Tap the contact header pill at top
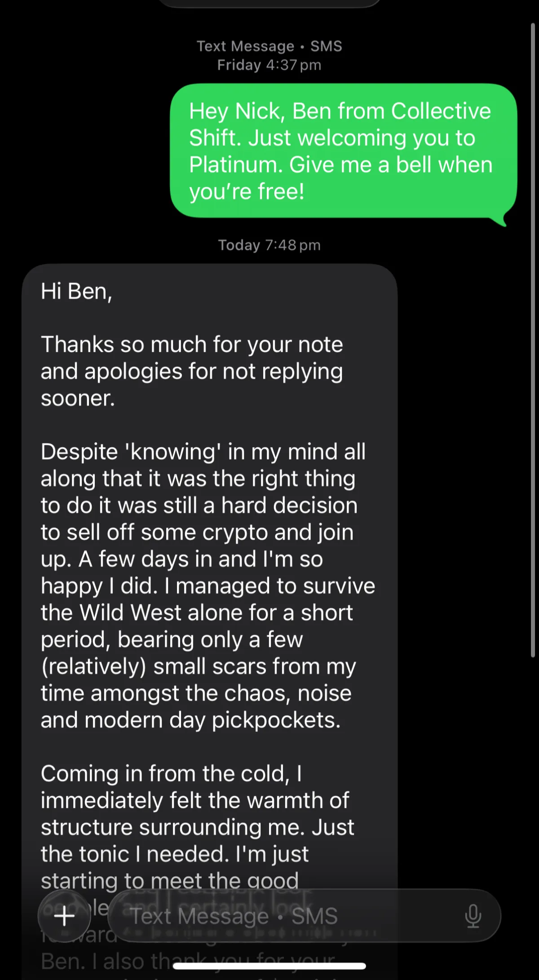Image resolution: width=539 pixels, height=980 pixels. tap(269, 3)
